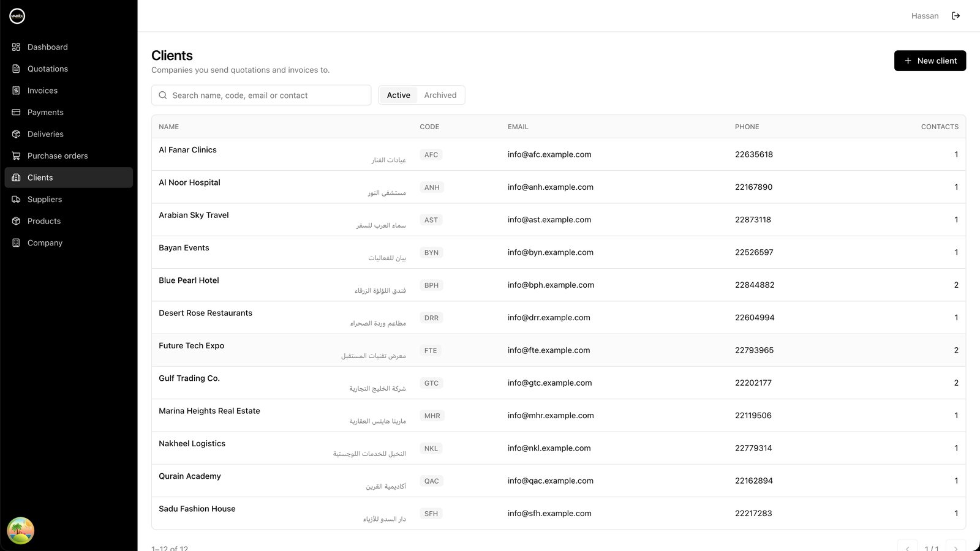Click the palm tree avatar icon

coord(21,530)
